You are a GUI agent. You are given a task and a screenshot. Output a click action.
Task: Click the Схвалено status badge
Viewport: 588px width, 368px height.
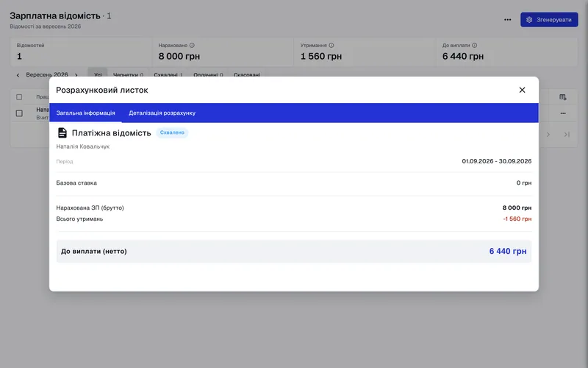click(172, 132)
